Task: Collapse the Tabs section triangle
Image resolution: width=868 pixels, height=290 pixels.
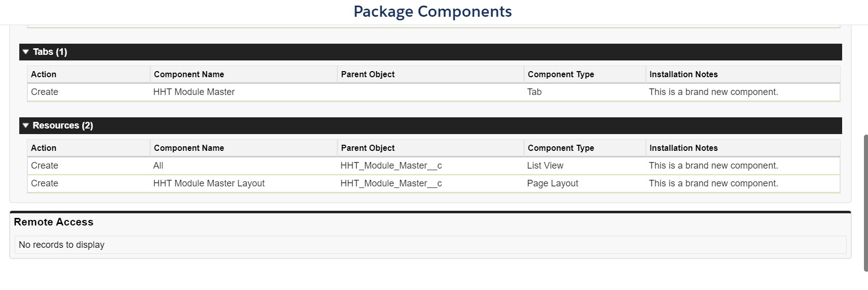Action: [26, 52]
